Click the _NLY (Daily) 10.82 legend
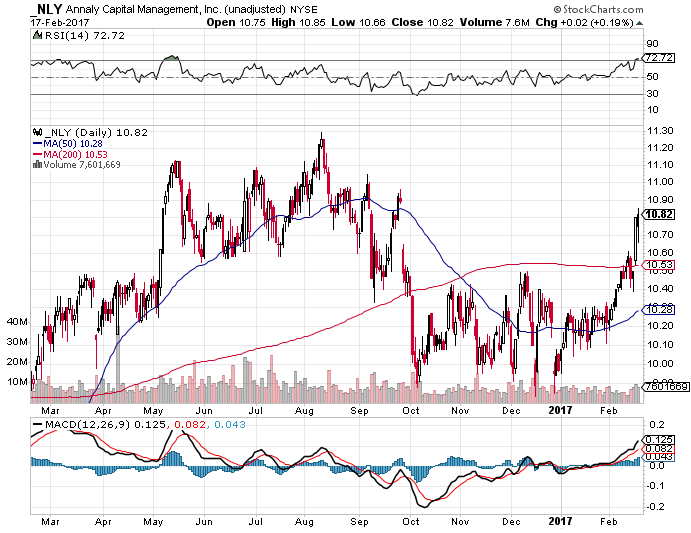 point(96,132)
